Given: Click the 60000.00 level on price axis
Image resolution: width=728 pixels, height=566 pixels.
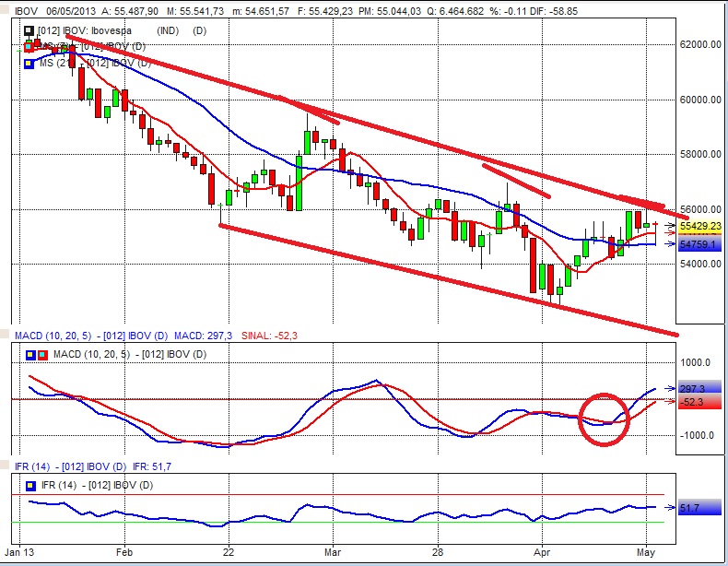Looking at the screenshot, I should click(x=700, y=100).
